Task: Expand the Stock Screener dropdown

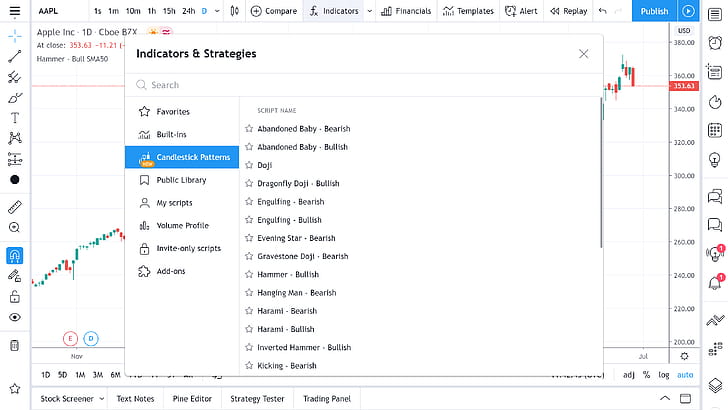Action: tap(100, 399)
